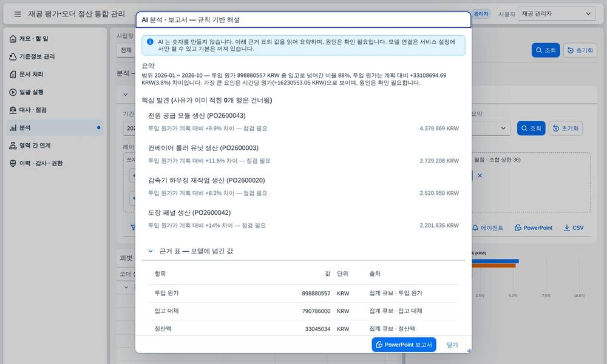Click the shield icon beside 이력 · 감사 · 권한
This screenshot has height=364, width=607.
tap(13, 163)
